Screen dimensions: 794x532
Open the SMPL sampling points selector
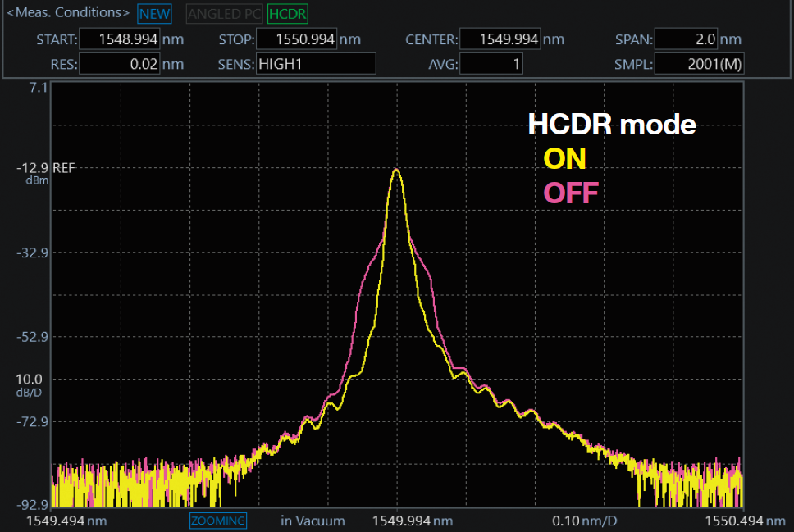[x=698, y=63]
